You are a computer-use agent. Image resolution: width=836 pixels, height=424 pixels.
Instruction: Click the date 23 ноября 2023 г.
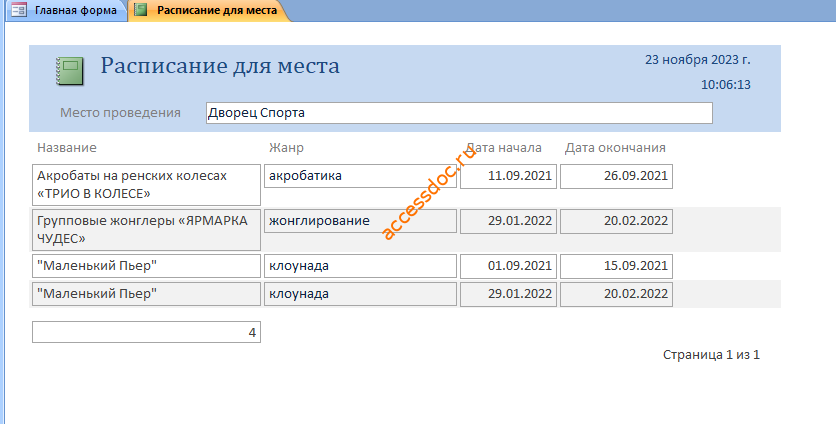click(697, 60)
